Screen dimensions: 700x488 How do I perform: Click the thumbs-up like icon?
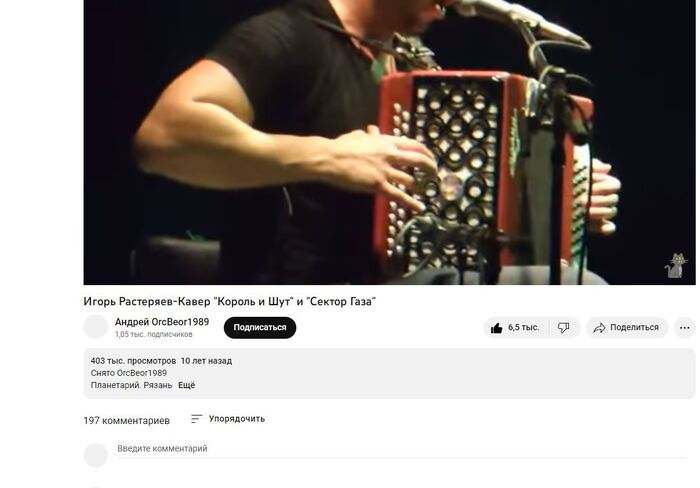[x=496, y=328]
